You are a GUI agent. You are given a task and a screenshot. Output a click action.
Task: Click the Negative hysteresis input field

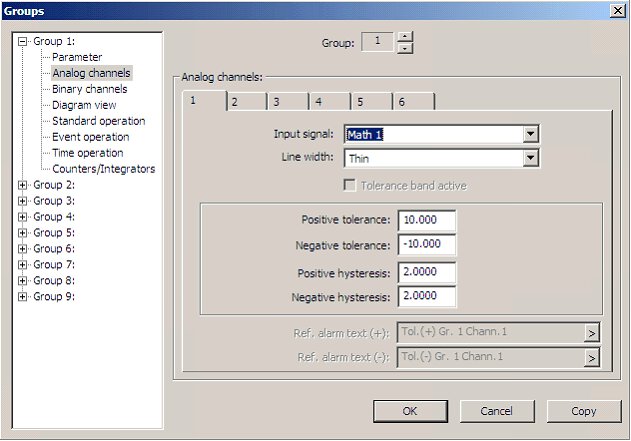(426, 297)
